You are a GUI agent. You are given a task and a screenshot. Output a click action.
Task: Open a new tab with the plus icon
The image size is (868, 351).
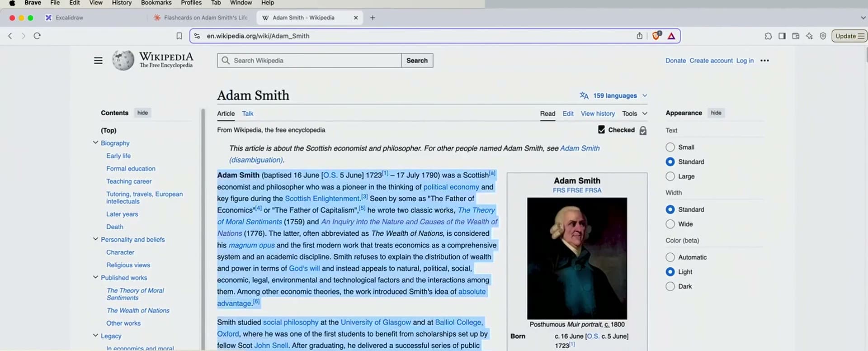(373, 18)
